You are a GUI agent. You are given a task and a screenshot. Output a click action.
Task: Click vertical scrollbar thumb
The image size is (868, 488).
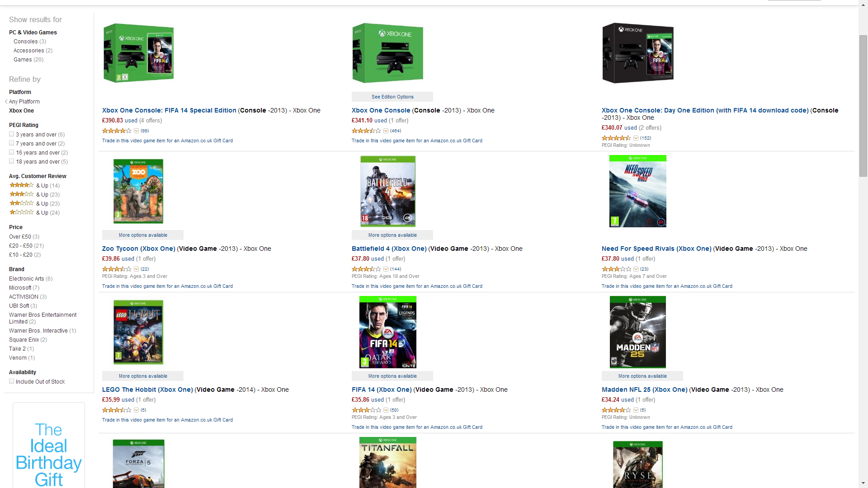(863, 106)
